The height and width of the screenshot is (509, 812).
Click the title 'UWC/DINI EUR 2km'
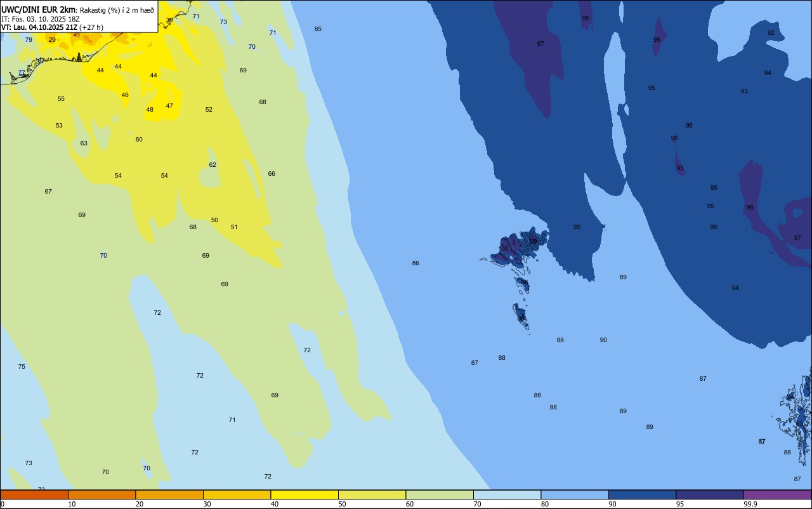pos(38,10)
